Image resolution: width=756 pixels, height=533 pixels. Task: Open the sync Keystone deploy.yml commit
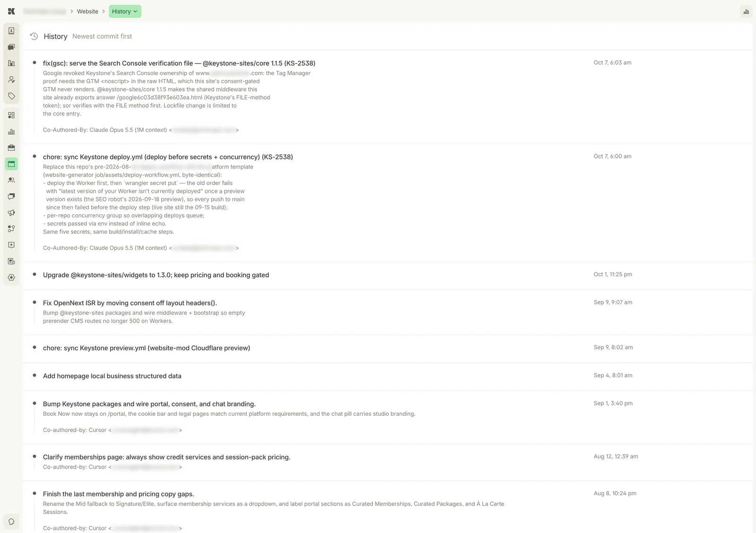pyautogui.click(x=168, y=157)
